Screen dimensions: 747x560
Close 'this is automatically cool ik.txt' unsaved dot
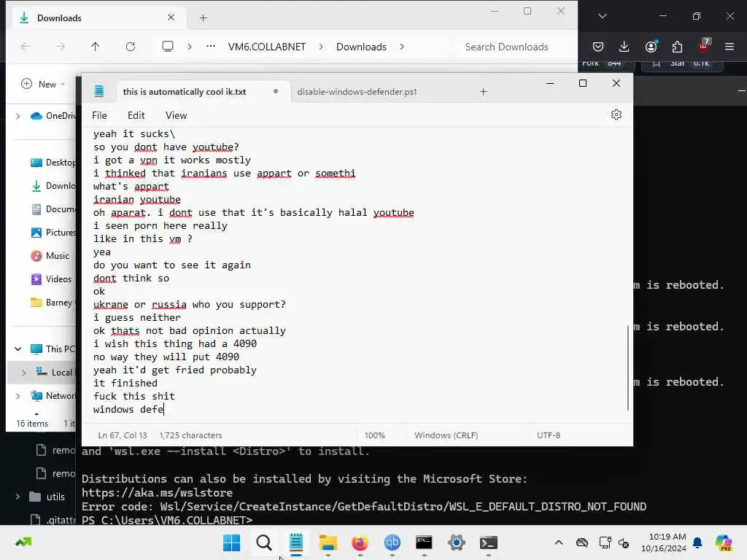[x=275, y=91]
